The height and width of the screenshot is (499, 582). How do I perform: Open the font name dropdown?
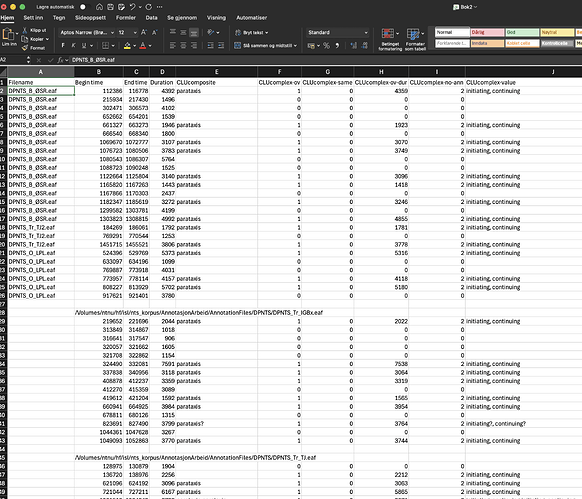[x=87, y=33]
